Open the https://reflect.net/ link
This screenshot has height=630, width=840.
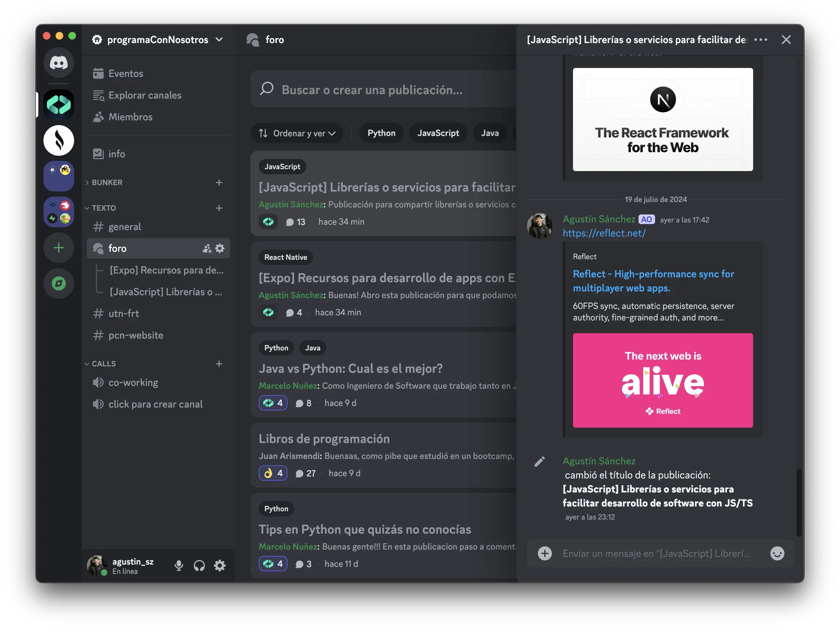tap(604, 233)
